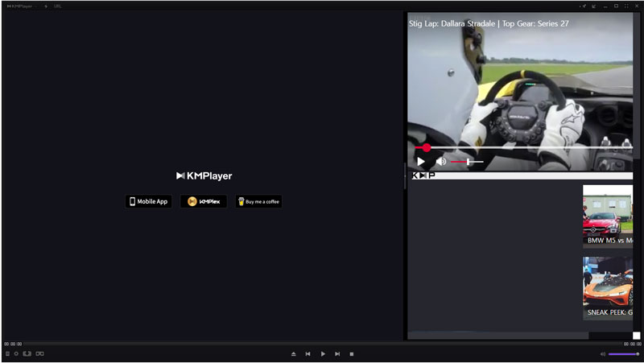Image resolution: width=644 pixels, height=363 pixels.
Task: Open the URL option in title bar
Action: pyautogui.click(x=57, y=6)
